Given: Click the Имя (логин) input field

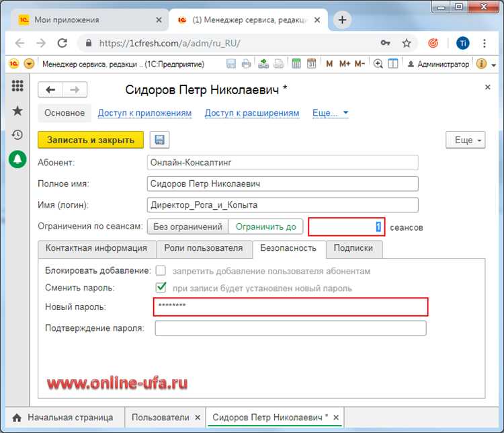Looking at the screenshot, I should (282, 205).
